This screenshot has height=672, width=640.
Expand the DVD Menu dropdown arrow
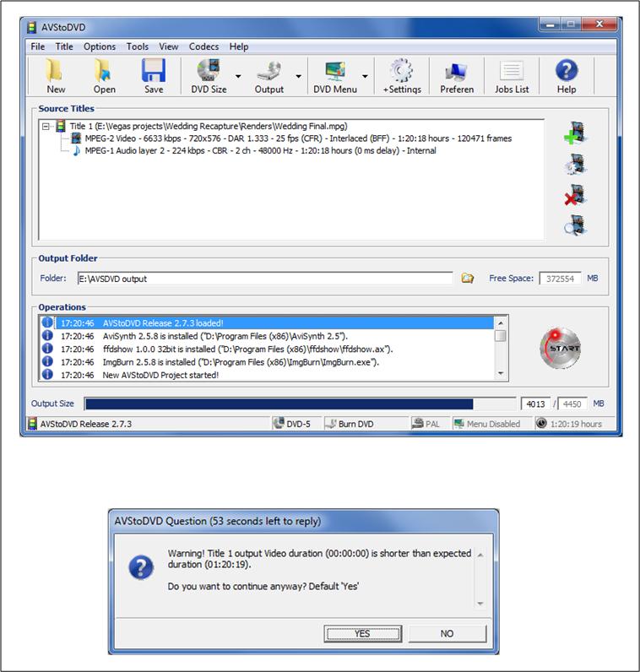pos(365,76)
